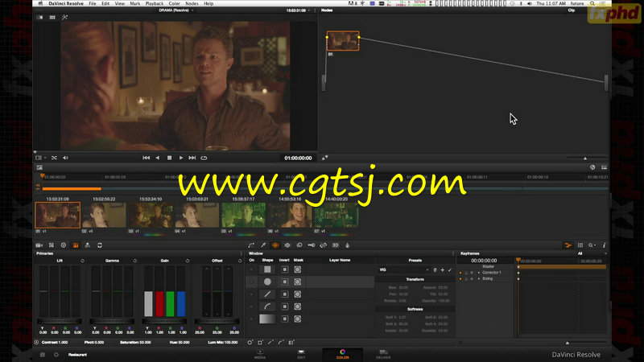Open the Qualifier eyedropper palette
The height and width of the screenshot is (362, 644).
tap(263, 245)
